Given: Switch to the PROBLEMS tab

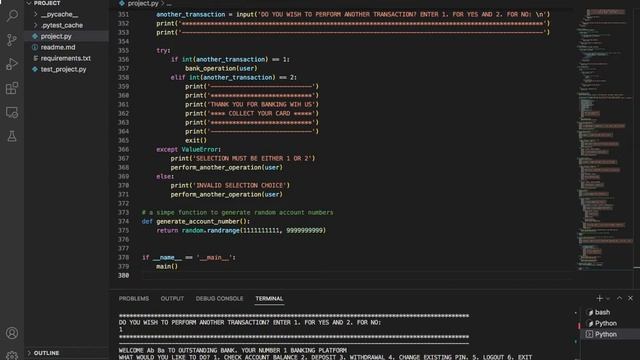Looking at the screenshot, I should (134, 299).
